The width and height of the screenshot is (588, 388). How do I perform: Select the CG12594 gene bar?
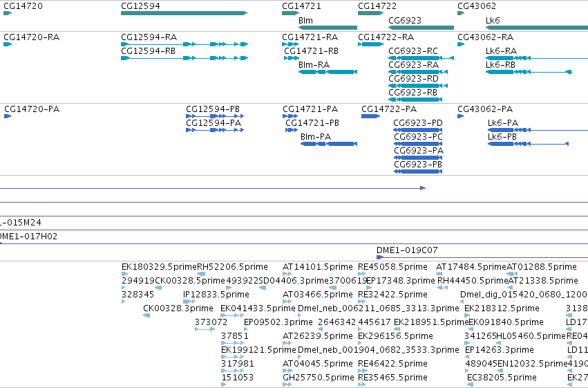point(184,13)
